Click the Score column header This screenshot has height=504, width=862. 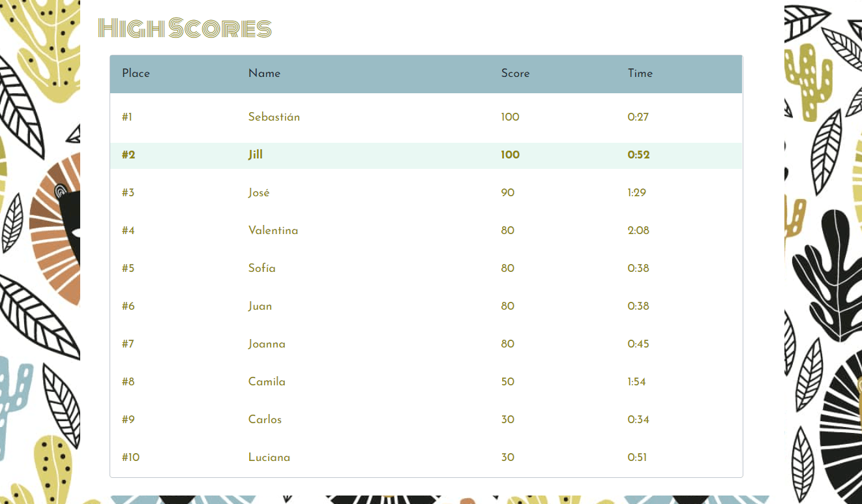[x=515, y=74]
